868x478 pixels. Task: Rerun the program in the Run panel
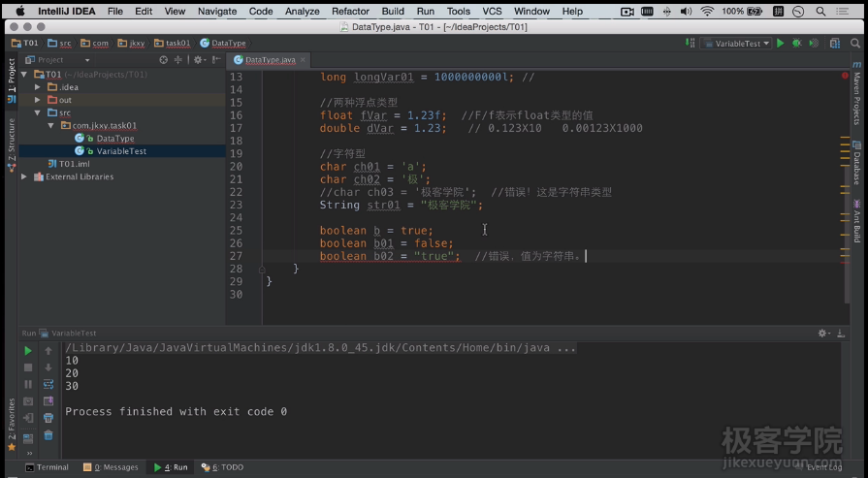(x=28, y=351)
